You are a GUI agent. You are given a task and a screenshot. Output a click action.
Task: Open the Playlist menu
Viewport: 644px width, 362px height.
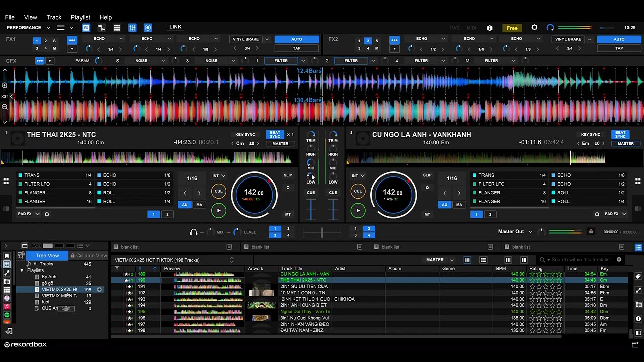point(80,17)
